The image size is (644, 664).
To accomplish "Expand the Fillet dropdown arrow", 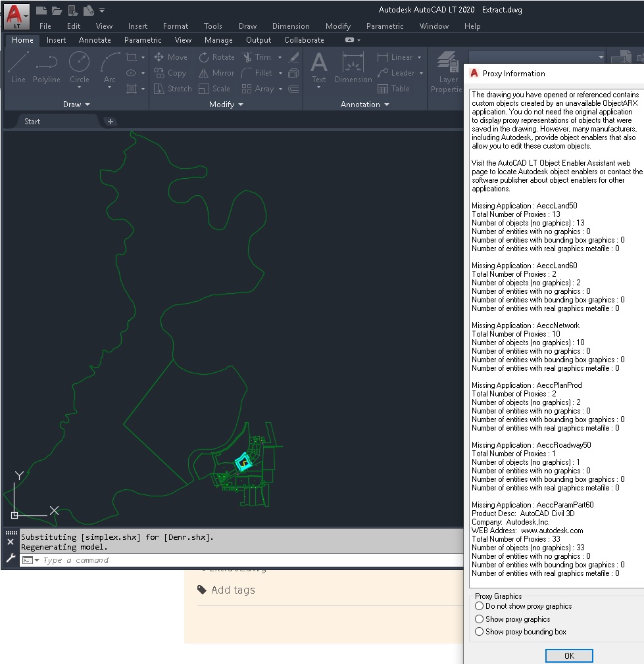I will point(280,73).
